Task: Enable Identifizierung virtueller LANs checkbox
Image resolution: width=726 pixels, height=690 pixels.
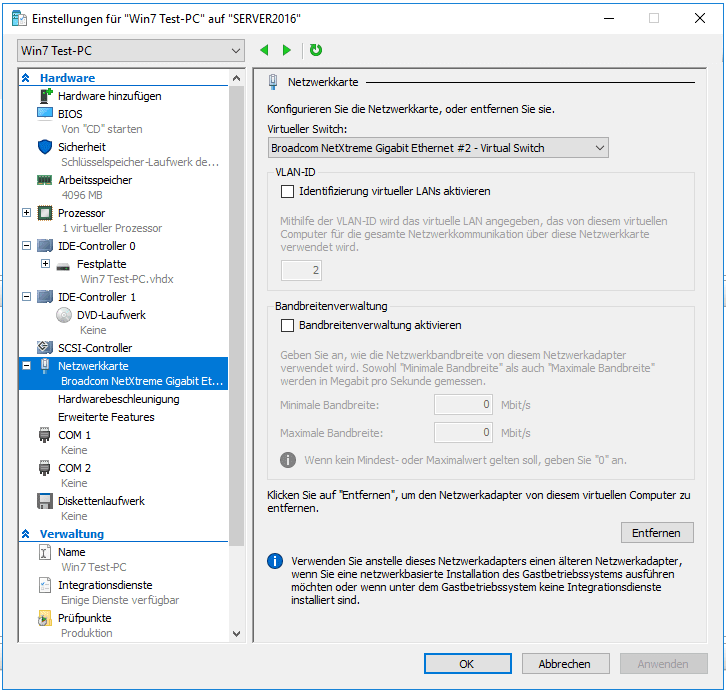Action: (x=288, y=191)
